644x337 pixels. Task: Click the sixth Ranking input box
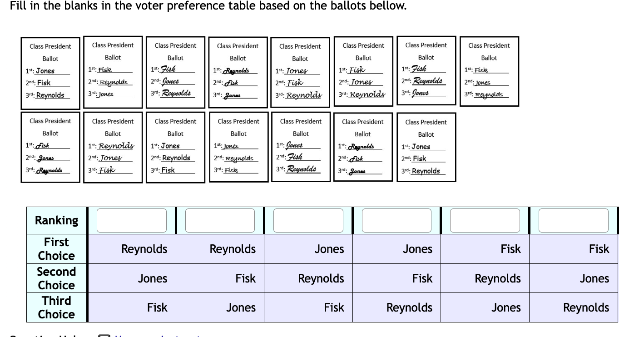[x=572, y=220]
